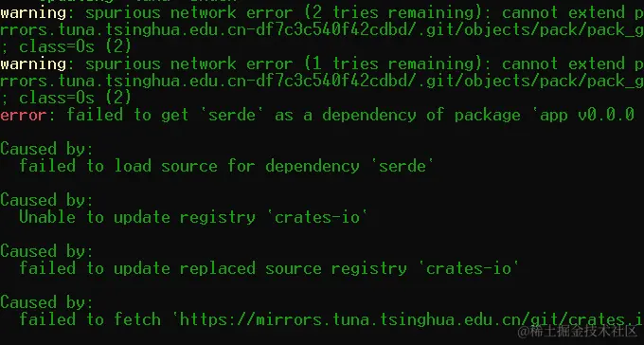Click the 'failed to fetch' text
This screenshot has height=345, width=644.
(x=90, y=319)
